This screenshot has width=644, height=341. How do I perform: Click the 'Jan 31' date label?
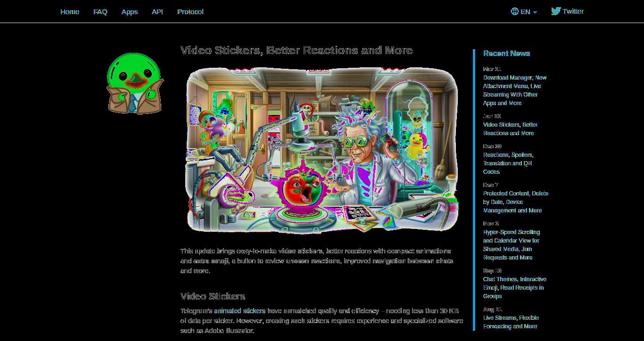(x=492, y=116)
